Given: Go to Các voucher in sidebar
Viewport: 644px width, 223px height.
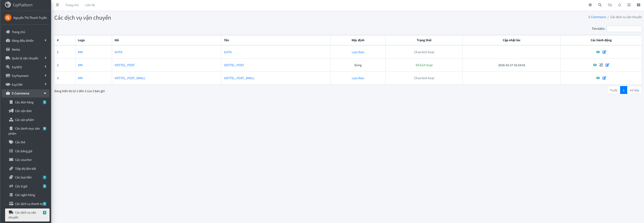Looking at the screenshot, I should tap(23, 160).
